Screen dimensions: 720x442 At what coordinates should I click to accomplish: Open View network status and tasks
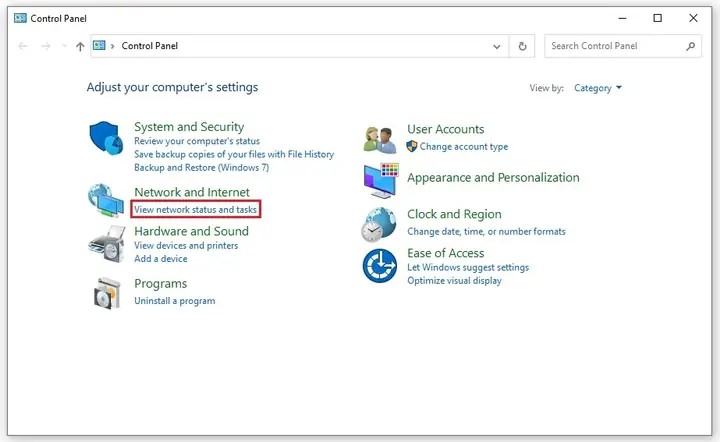(195, 209)
